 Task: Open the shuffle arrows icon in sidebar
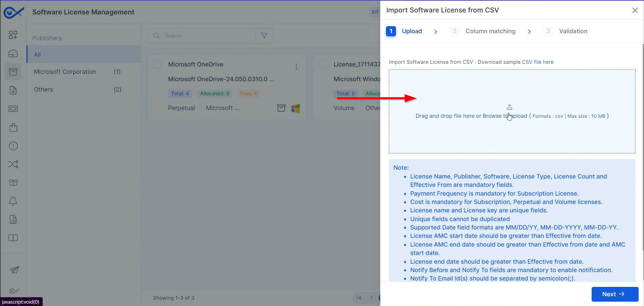[x=13, y=164]
